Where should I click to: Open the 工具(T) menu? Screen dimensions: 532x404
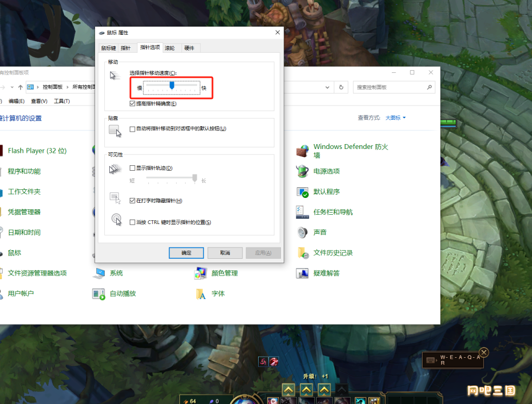(62, 101)
